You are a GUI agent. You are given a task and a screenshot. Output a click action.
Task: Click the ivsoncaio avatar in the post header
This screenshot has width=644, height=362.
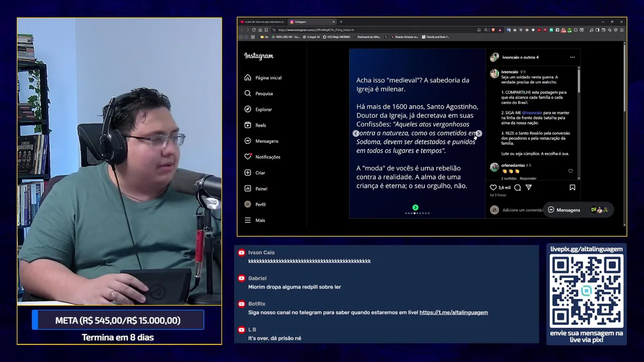coord(495,57)
